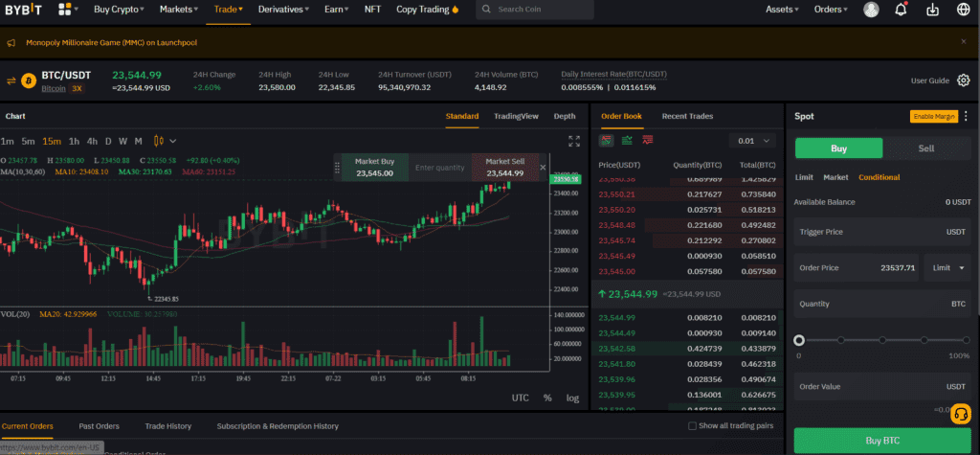Click the Market Buy 23,545.00 button

(374, 168)
